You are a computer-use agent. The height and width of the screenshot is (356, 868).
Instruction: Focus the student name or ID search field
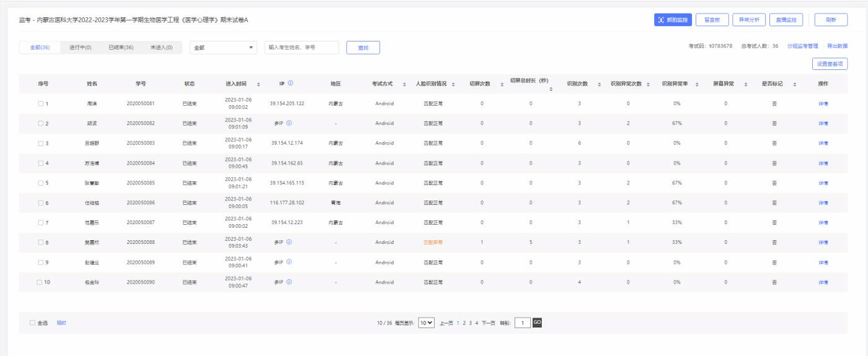[301, 48]
